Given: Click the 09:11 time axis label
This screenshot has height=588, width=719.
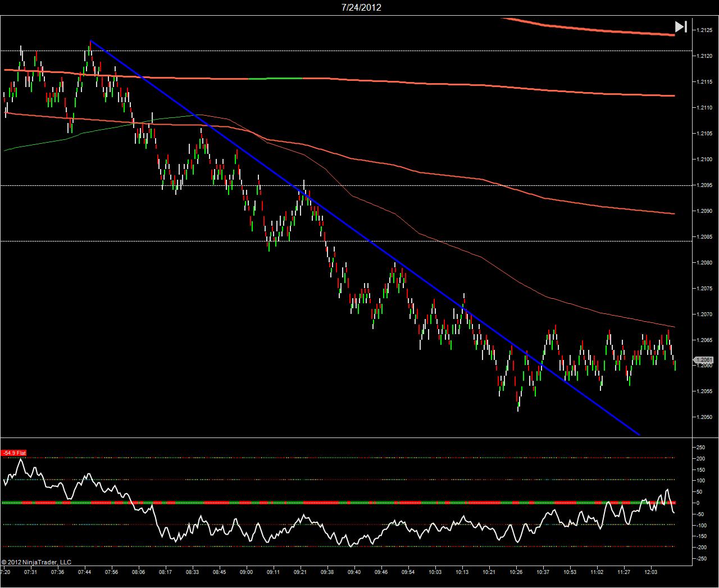Looking at the screenshot, I should [x=273, y=572].
